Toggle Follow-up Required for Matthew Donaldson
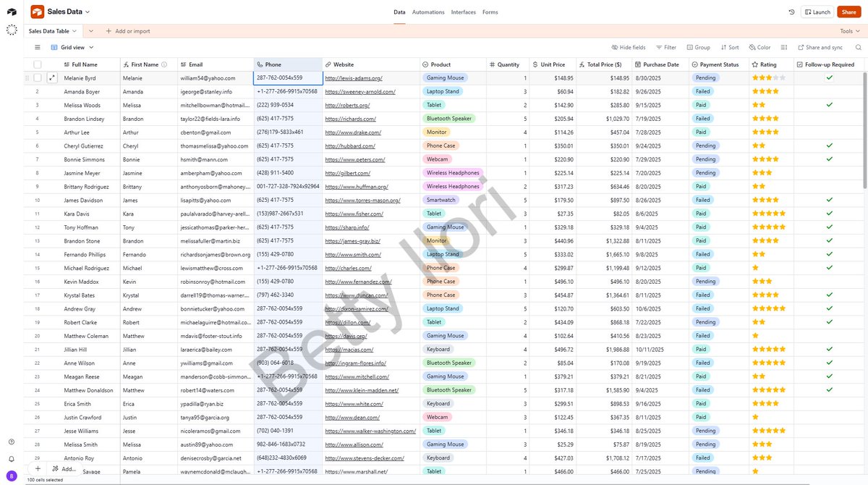Screen dimensions: 868x485 click(830, 390)
